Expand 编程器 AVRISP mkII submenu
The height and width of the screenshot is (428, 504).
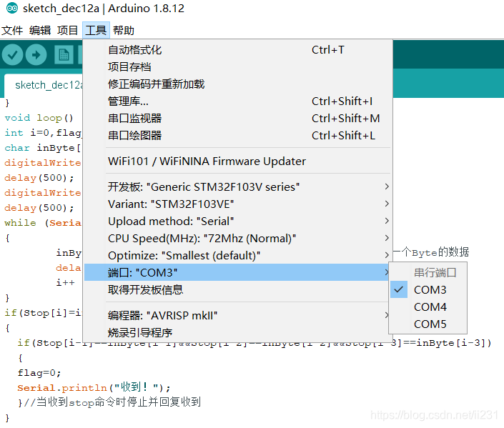point(237,316)
